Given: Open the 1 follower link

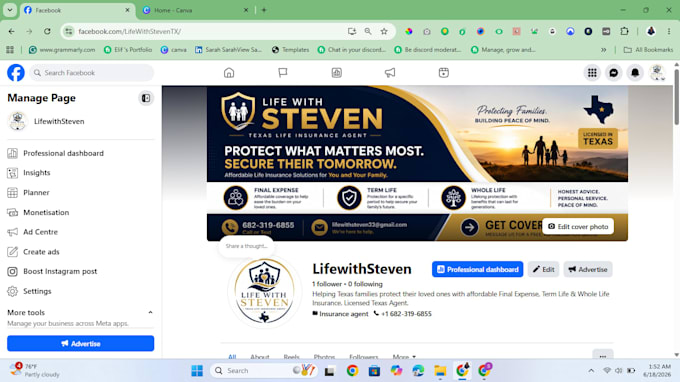Looking at the screenshot, I should (327, 284).
